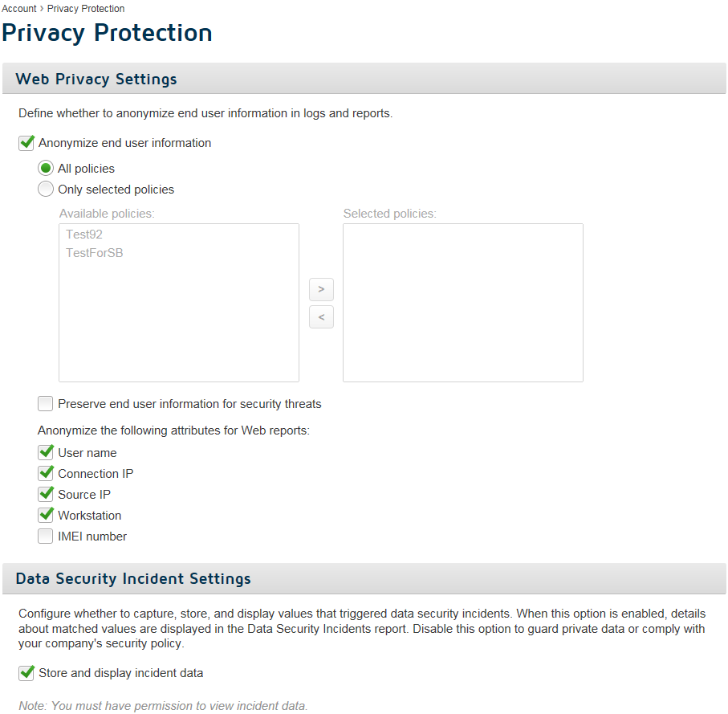Open the Account breadcrumb link
The width and height of the screenshot is (728, 714).
[19, 8]
